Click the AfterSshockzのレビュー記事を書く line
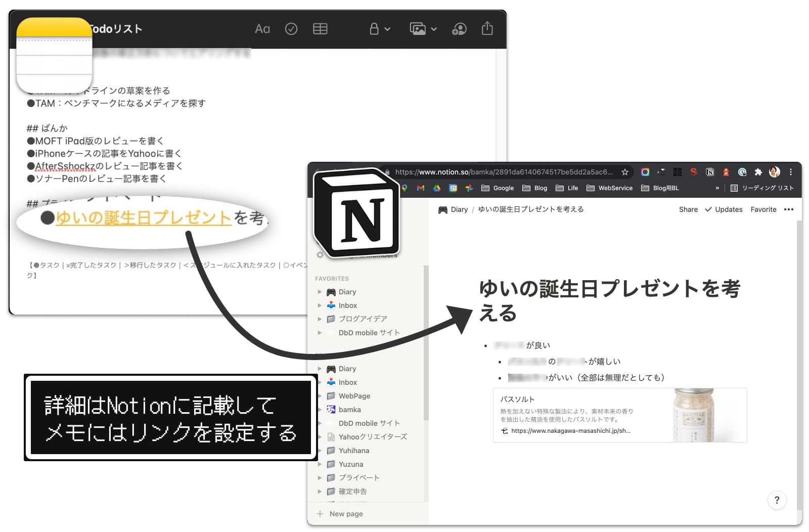This screenshot has height=532, width=809. [x=105, y=166]
